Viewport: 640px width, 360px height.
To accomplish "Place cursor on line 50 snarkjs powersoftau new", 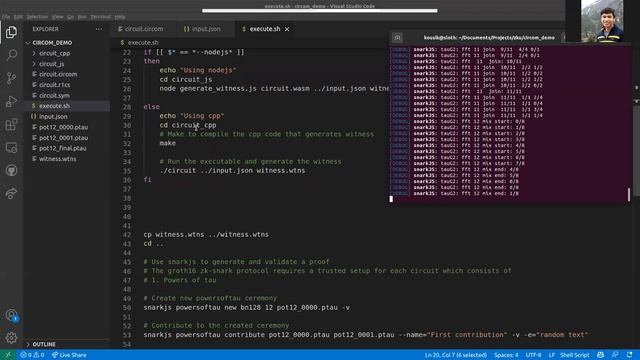I will point(246,307).
